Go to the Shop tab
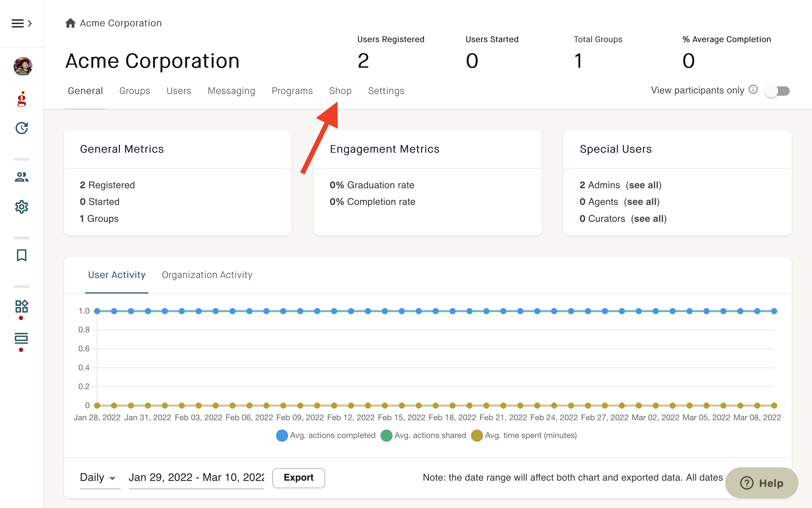The image size is (812, 508). tap(340, 91)
